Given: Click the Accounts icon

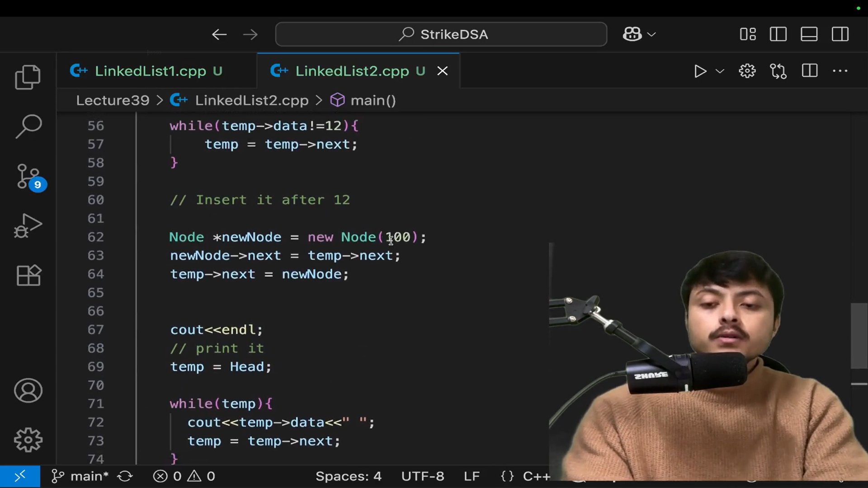Looking at the screenshot, I should pyautogui.click(x=28, y=391).
